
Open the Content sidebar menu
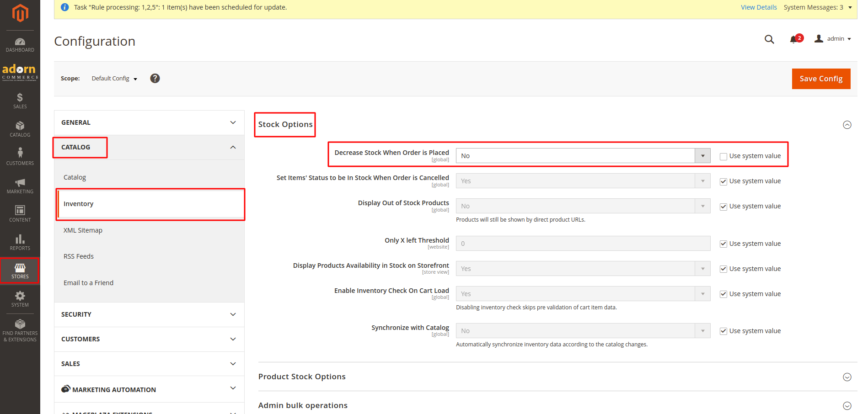coord(20,214)
